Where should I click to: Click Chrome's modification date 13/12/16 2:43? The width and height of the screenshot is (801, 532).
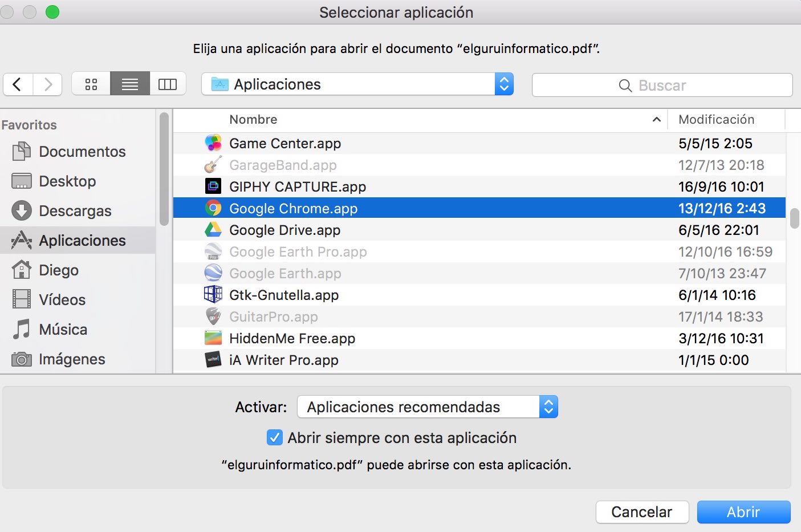[722, 208]
